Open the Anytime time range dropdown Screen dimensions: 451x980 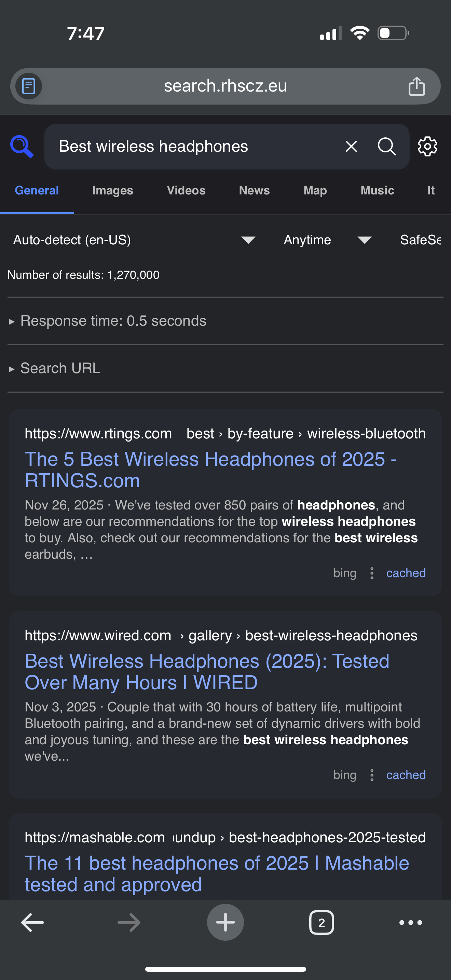coord(327,240)
